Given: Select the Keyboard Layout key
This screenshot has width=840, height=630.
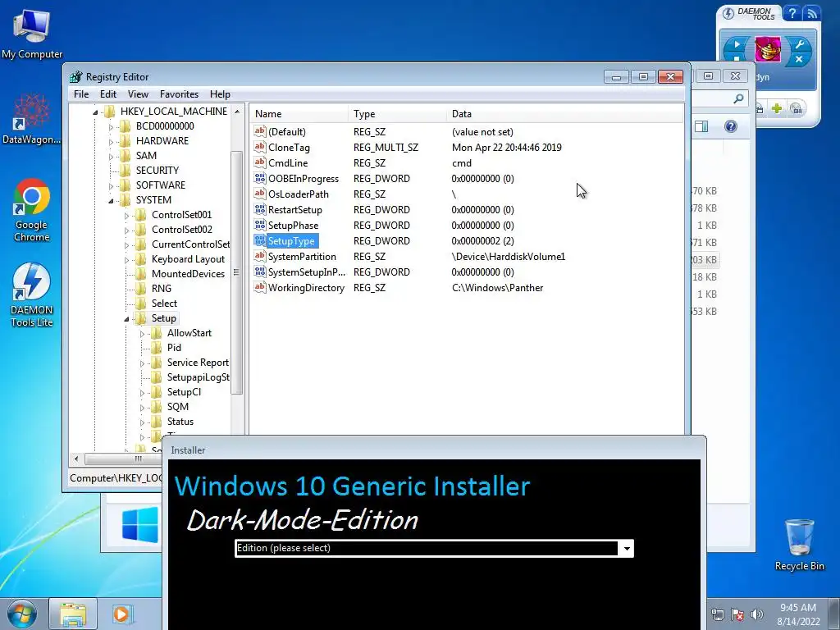Looking at the screenshot, I should (x=188, y=258).
